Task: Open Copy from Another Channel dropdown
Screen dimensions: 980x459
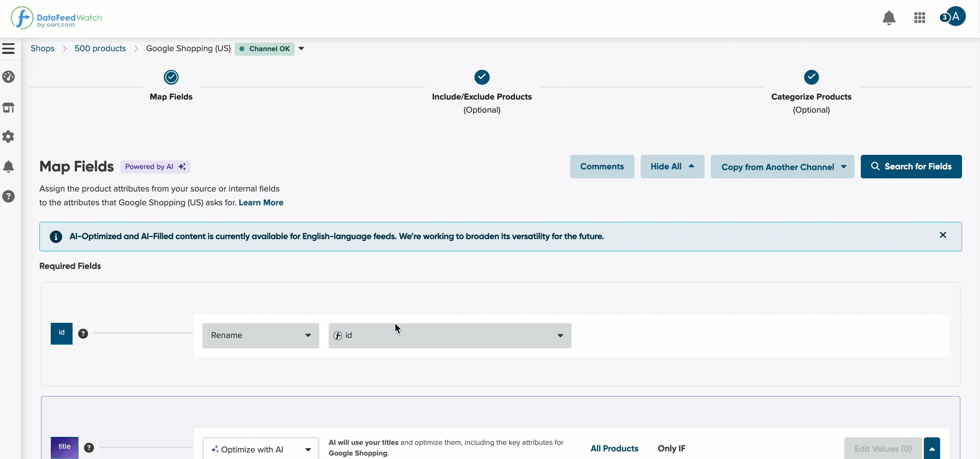Action: (x=782, y=166)
